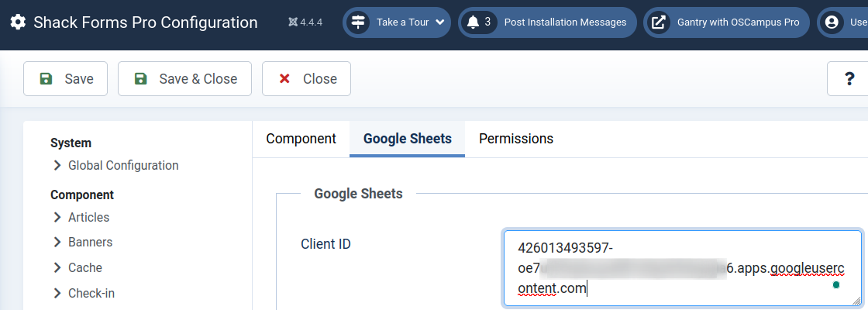Click the 4.4.4 version number
The height and width of the screenshot is (310, 868).
(311, 22)
